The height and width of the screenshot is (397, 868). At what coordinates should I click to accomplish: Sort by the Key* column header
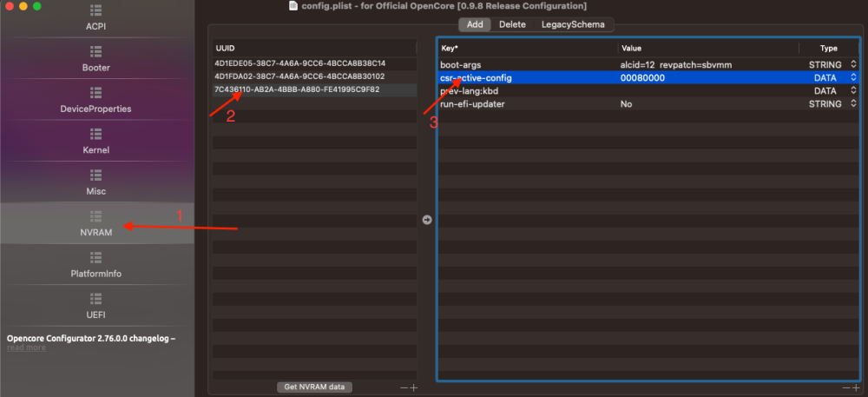tap(528, 48)
